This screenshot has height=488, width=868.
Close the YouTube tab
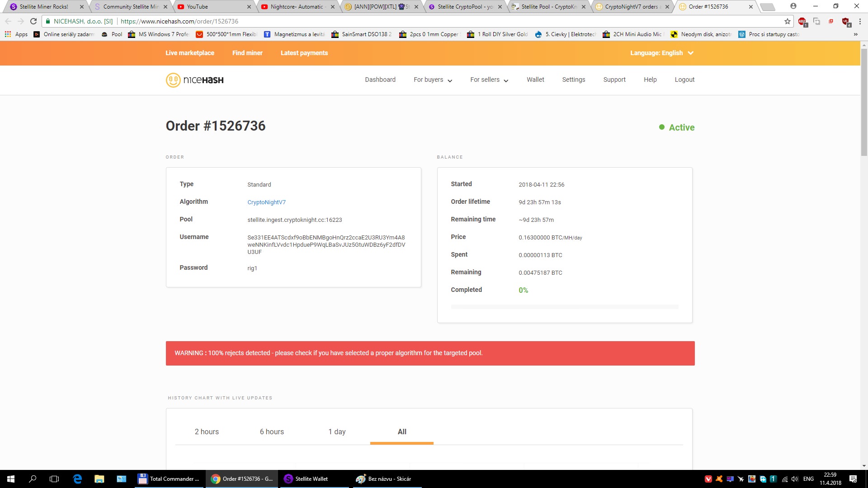click(x=249, y=7)
